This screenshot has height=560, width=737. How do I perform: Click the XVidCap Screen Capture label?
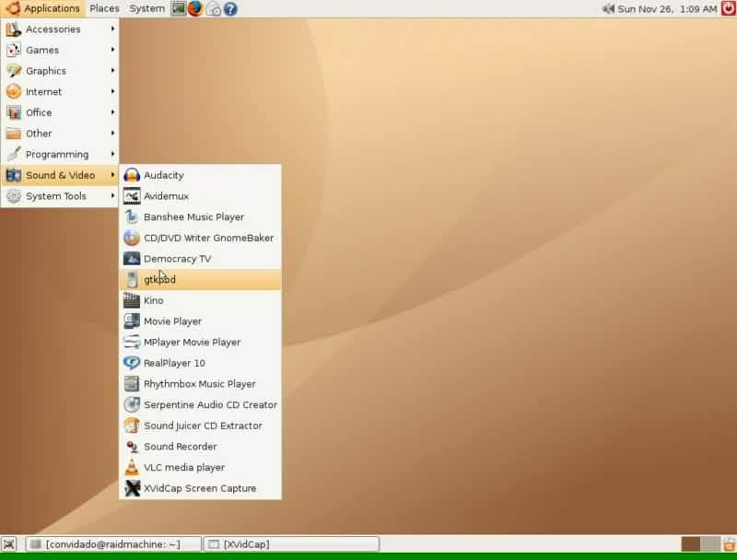pos(200,488)
